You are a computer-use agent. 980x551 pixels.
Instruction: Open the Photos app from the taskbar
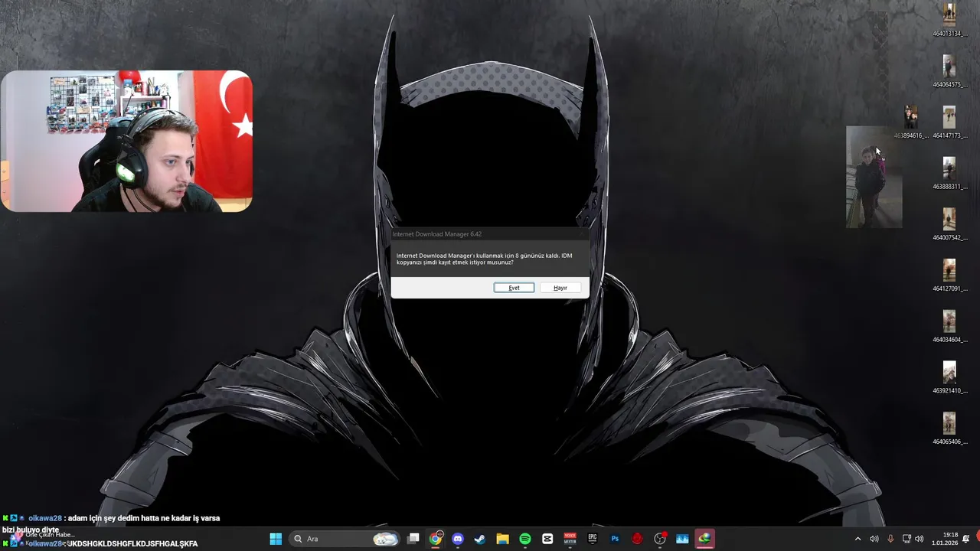682,539
